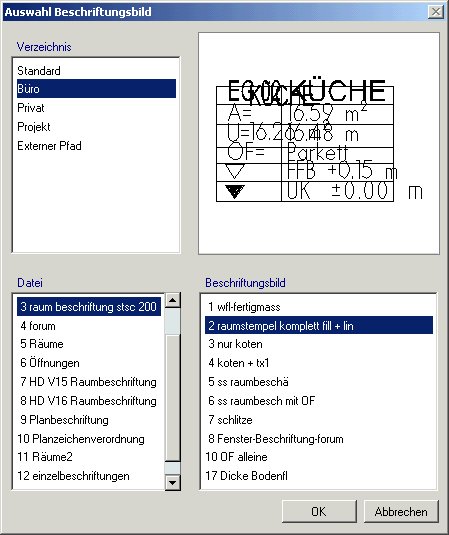Screen dimensions: 449x535
Task: Select file 4 forum
Action: (38, 326)
